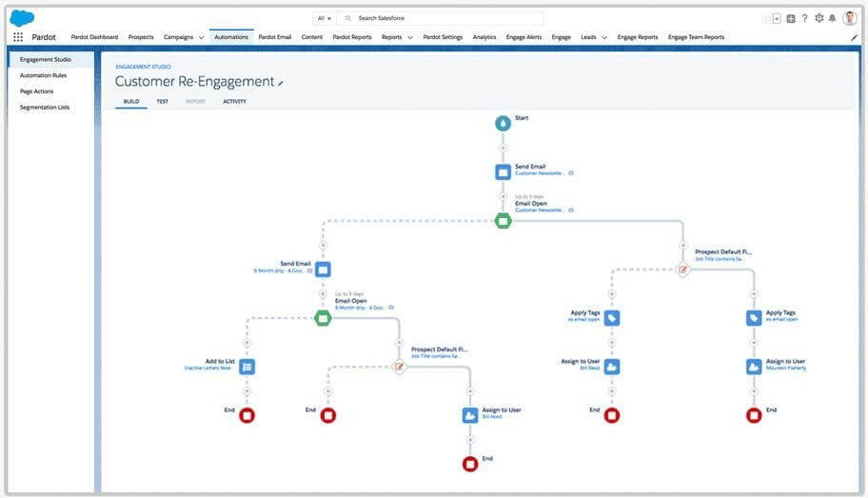Open Help with the question mark icon
This screenshot has height=498, width=868.
804,18
